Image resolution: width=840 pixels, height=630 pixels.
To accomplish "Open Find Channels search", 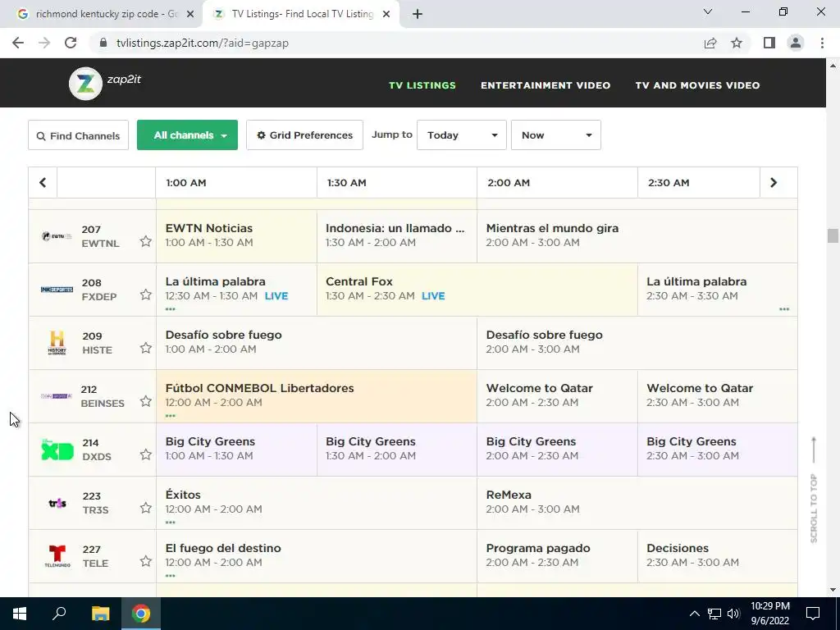I will (x=78, y=135).
